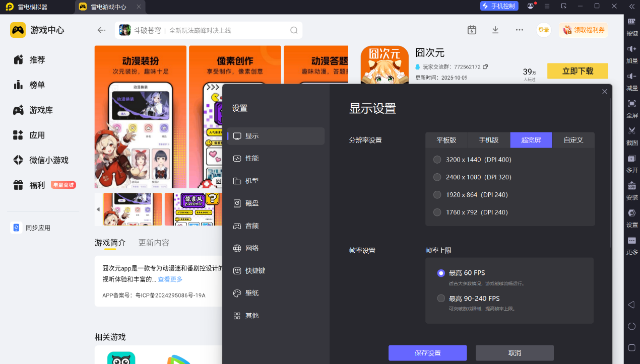Open 多开 multi-instance tool
The width and height of the screenshot is (640, 364).
point(631,159)
